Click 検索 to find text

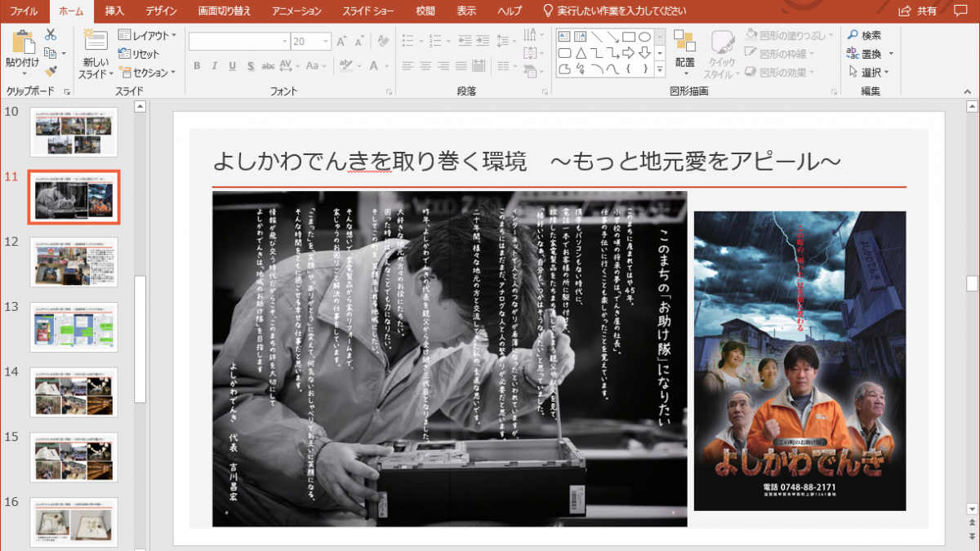point(864,35)
